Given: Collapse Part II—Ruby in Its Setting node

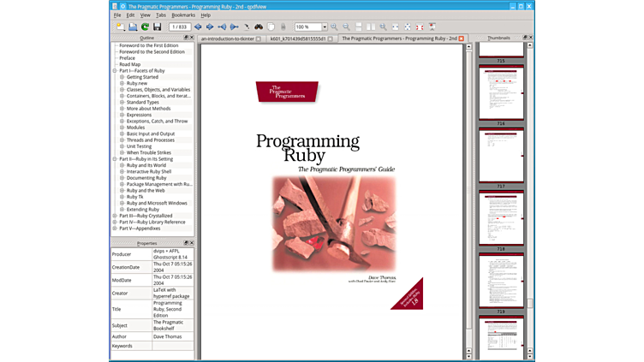Looking at the screenshot, I should (115, 159).
